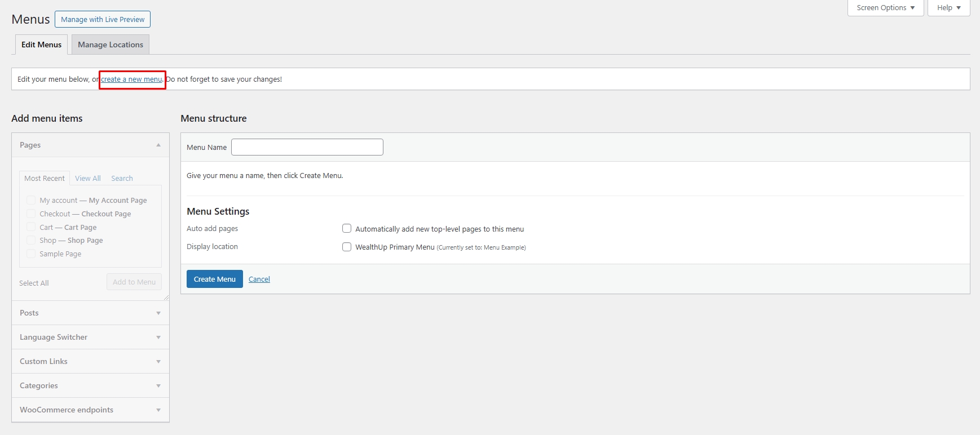Expand the Language Switcher section
The width and height of the screenshot is (980, 435).
point(158,338)
